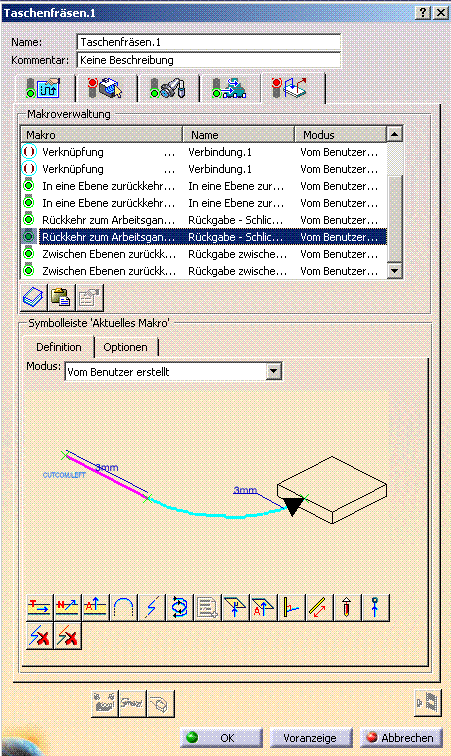Image resolution: width=451 pixels, height=756 pixels.
Task: Add an axial motion to the macro
Action: 95,607
